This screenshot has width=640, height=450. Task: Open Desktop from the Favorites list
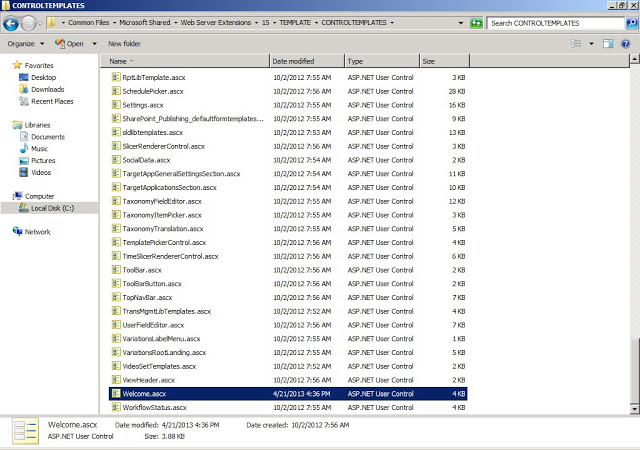point(43,77)
